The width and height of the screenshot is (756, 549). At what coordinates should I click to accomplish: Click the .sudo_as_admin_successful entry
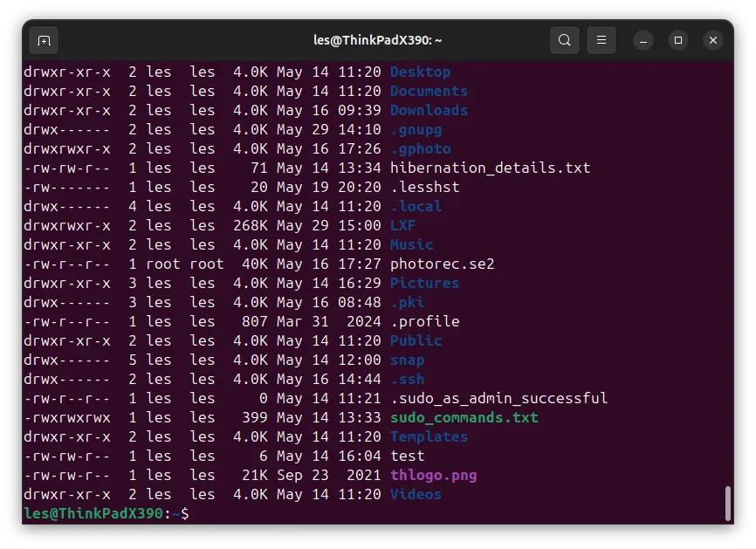pos(498,398)
